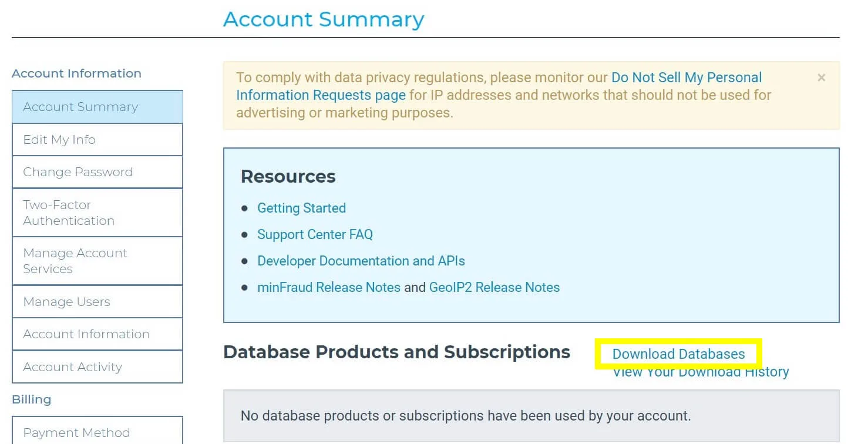The width and height of the screenshot is (868, 444).
Task: Click the Do Not Sell My Personal Information Requests link
Action: (x=499, y=86)
